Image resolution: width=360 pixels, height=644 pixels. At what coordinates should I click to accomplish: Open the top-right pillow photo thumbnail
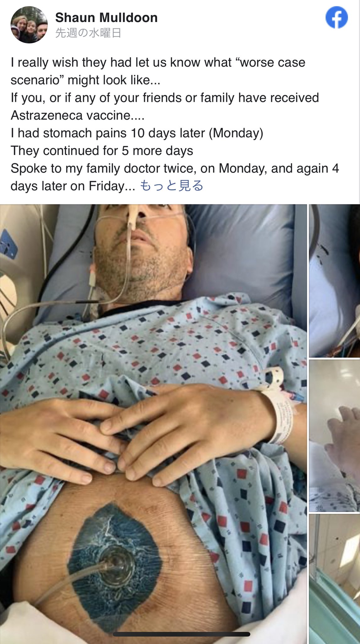[335, 281]
